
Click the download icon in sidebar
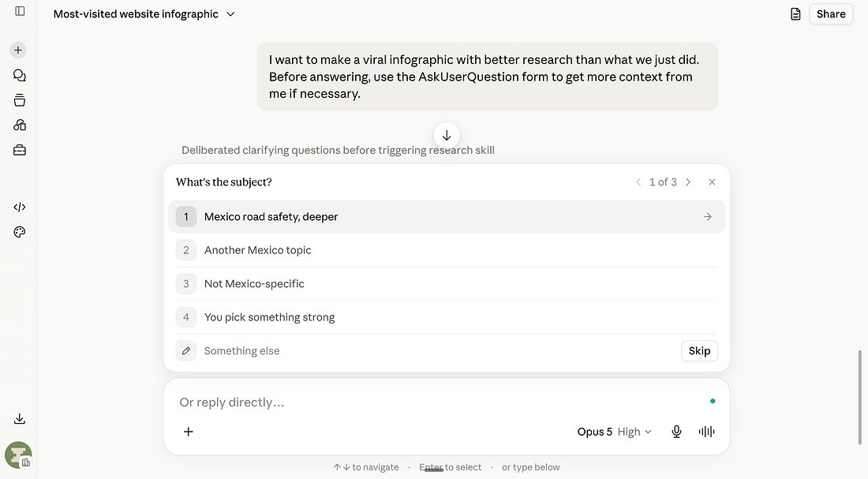[x=20, y=419]
